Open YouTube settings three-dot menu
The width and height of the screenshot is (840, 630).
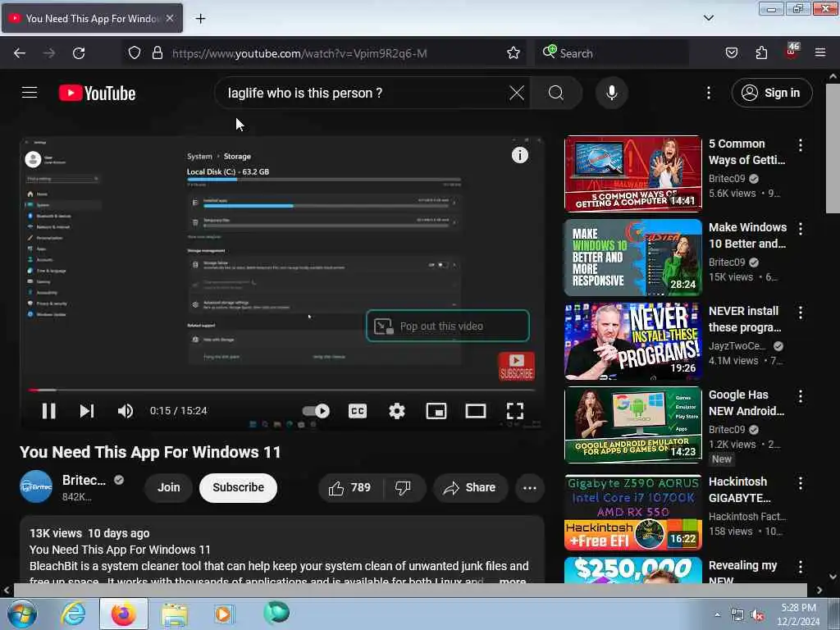(x=709, y=94)
